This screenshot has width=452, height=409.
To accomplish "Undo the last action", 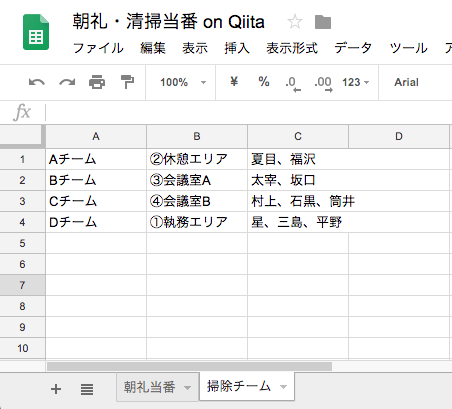I will coord(37,82).
